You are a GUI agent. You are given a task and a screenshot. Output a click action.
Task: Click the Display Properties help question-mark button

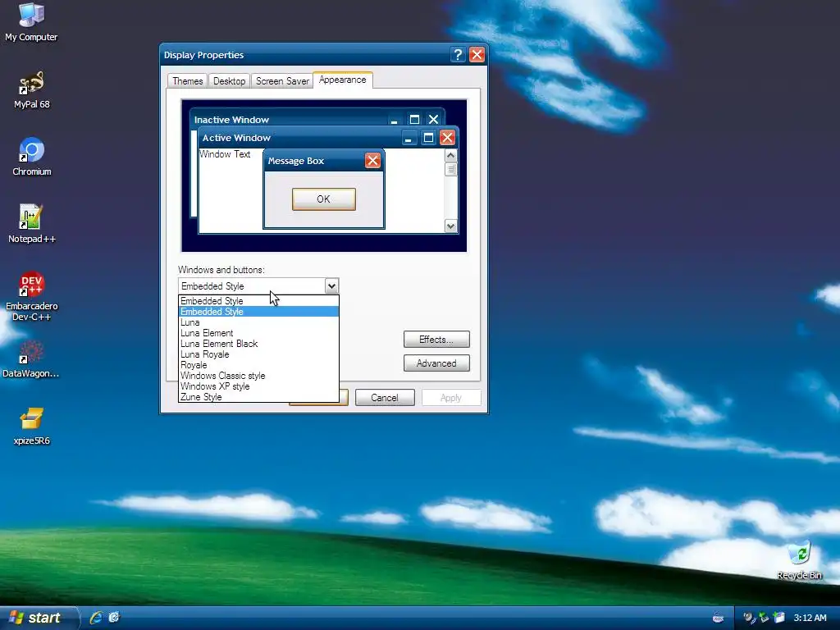pyautogui.click(x=458, y=55)
